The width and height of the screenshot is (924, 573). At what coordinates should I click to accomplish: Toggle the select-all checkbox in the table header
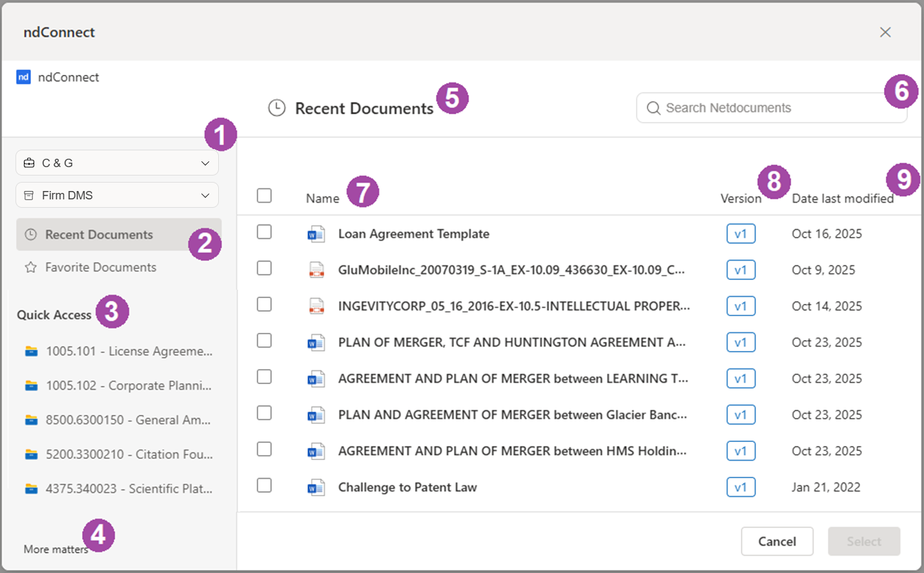pyautogui.click(x=264, y=196)
